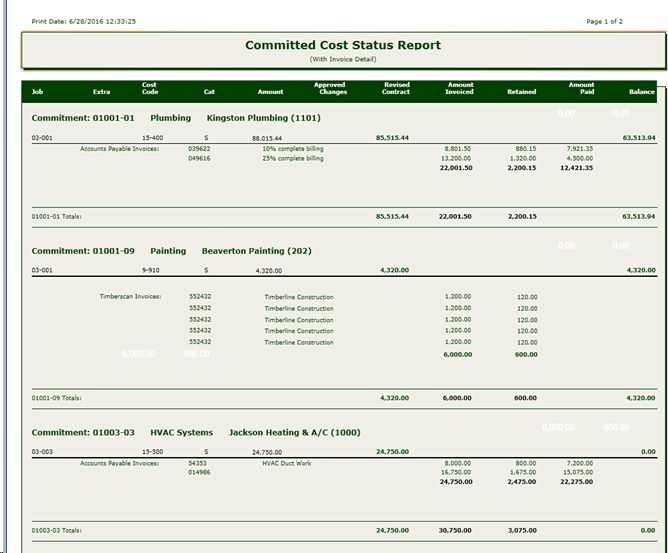Click the 01001-01 Totals label
668x553 pixels.
[x=57, y=216]
